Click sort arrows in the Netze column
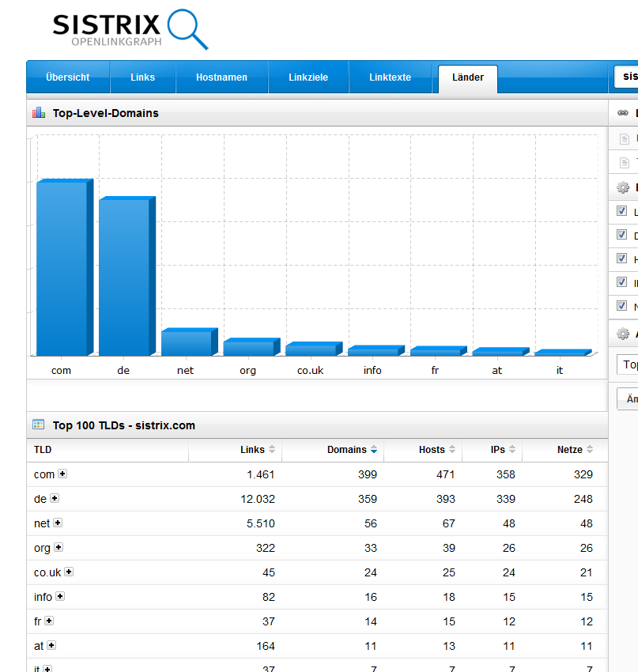638x672 pixels. [x=590, y=450]
